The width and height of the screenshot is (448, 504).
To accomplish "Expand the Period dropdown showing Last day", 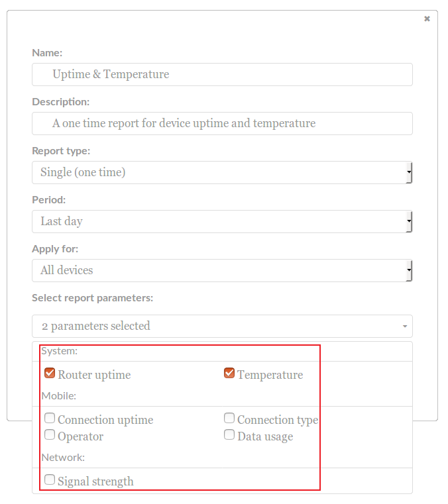I will (x=222, y=221).
